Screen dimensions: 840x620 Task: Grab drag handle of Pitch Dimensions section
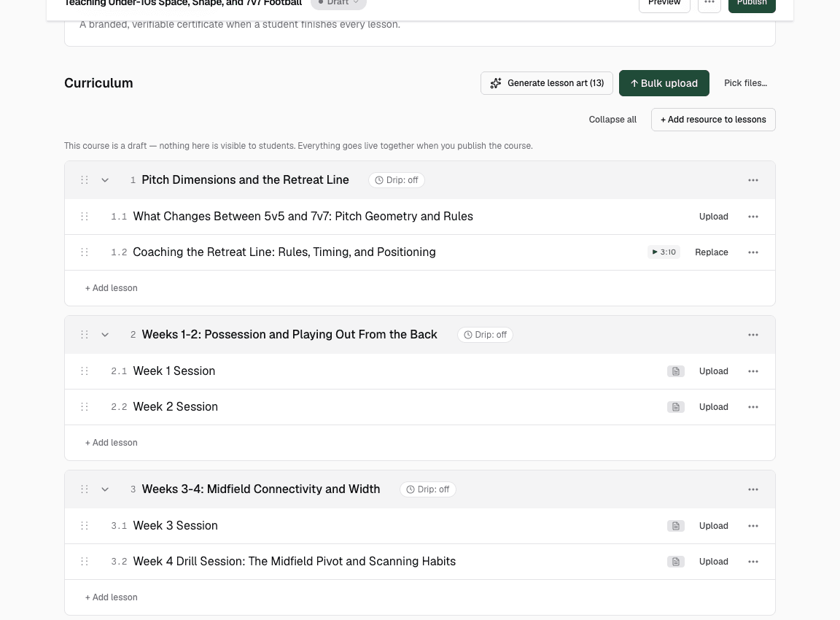point(84,180)
